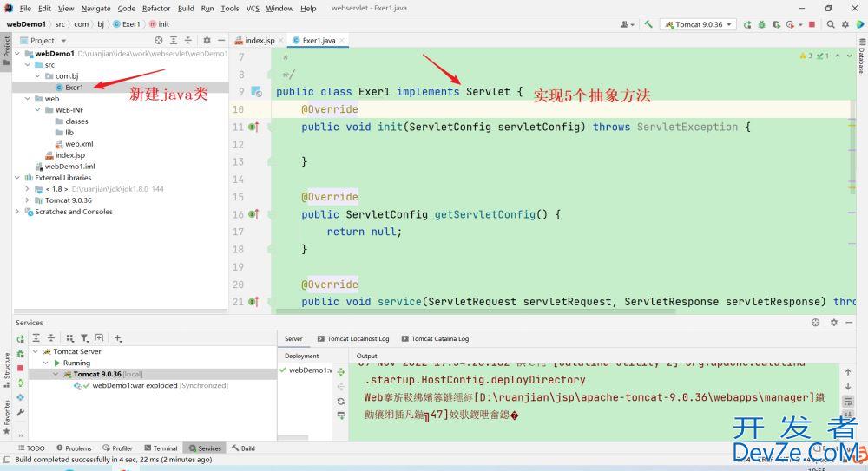The height and width of the screenshot is (471, 868).
Task: Click the Add Service plus icon
Action: tap(118, 338)
